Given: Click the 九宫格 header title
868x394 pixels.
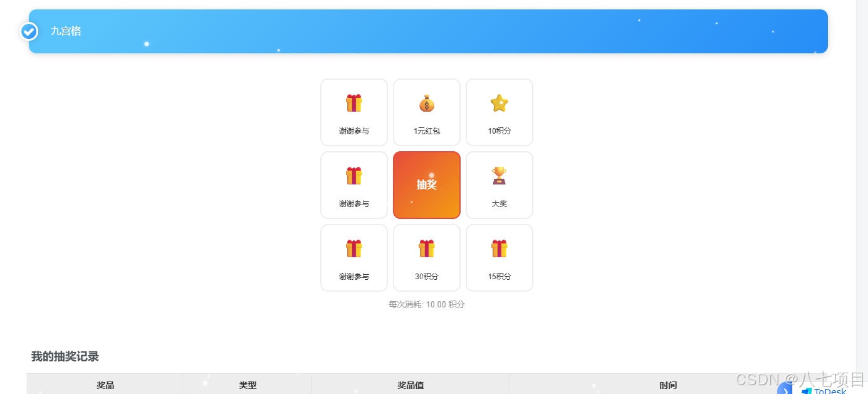Looking at the screenshot, I should [66, 31].
